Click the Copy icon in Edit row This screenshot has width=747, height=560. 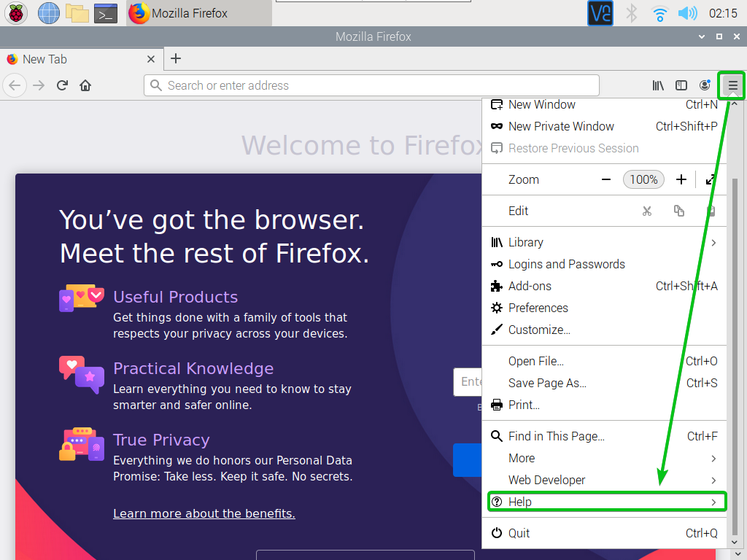point(679,211)
